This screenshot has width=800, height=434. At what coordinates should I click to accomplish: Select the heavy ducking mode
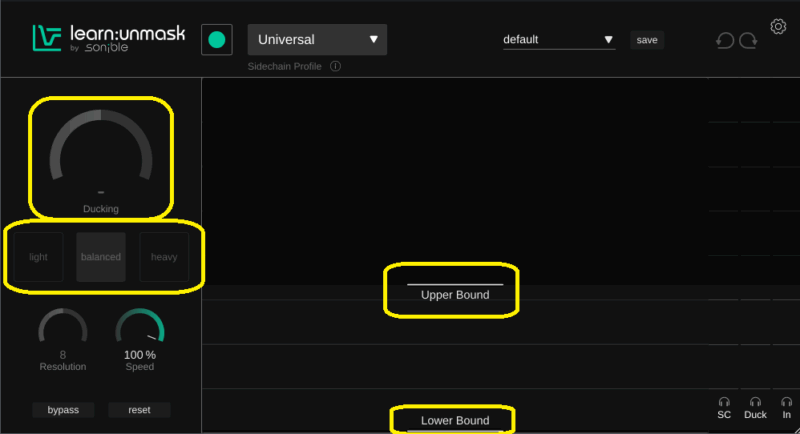click(x=164, y=257)
